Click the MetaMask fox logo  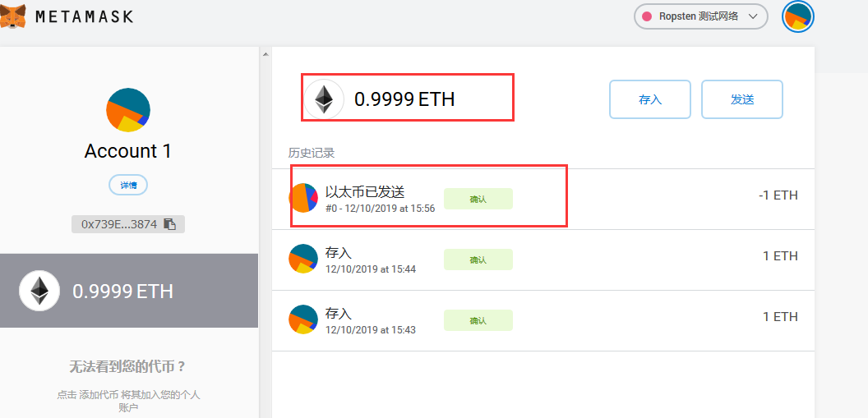[x=12, y=16]
